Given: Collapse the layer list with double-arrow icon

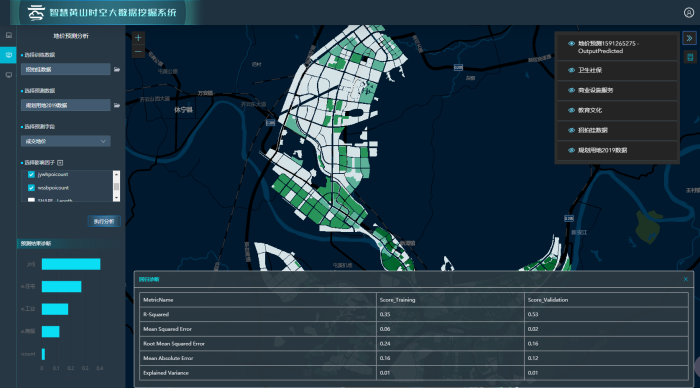Looking at the screenshot, I should [x=689, y=38].
